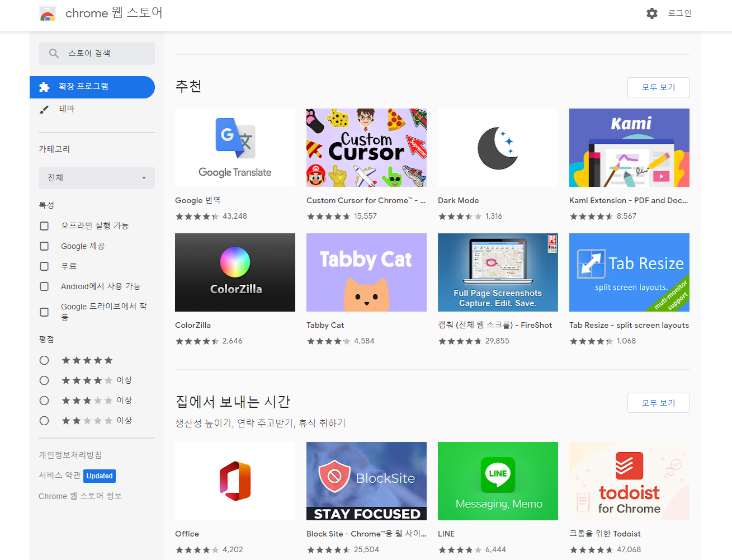Image resolution: width=732 pixels, height=560 pixels.
Task: Click FireShot rating count 29,855
Action: tap(497, 341)
